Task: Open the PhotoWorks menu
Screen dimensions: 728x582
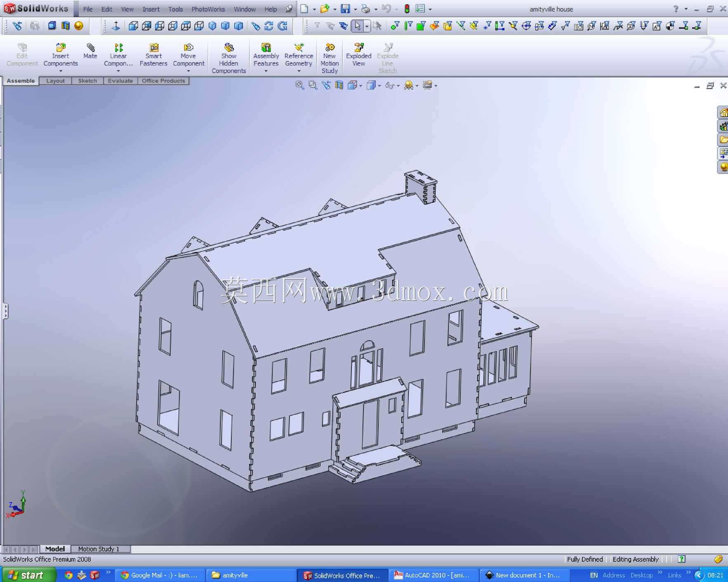Action: pos(208,9)
